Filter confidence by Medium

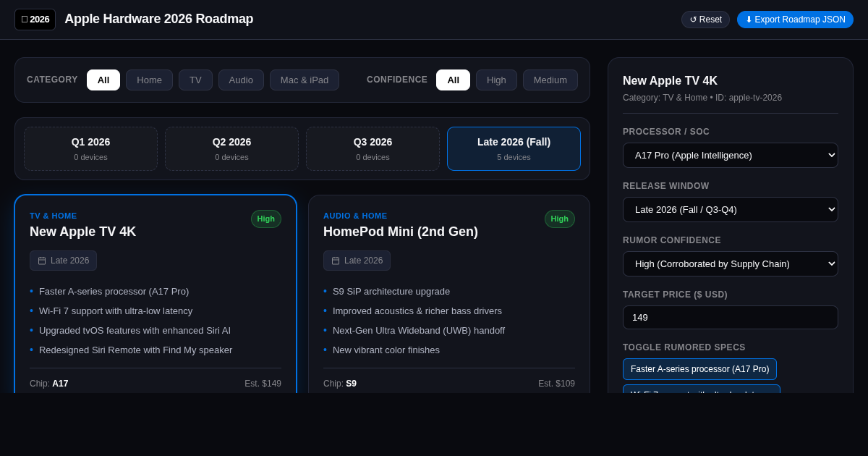coord(550,80)
